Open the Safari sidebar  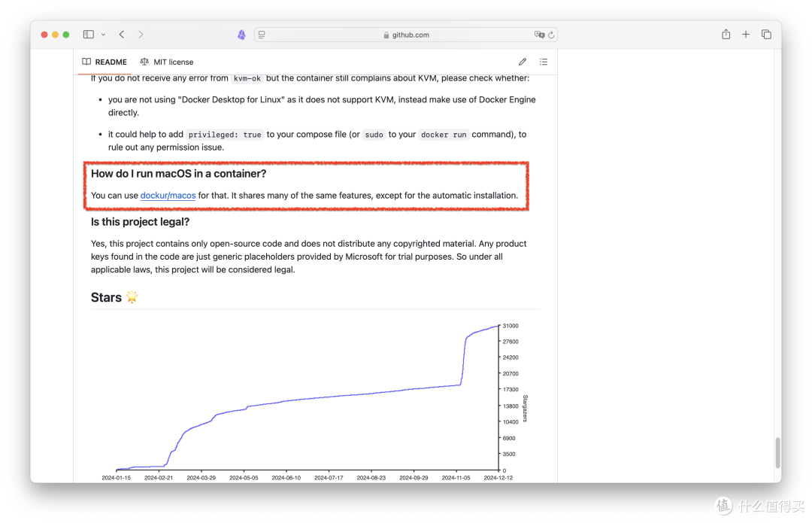[x=87, y=34]
